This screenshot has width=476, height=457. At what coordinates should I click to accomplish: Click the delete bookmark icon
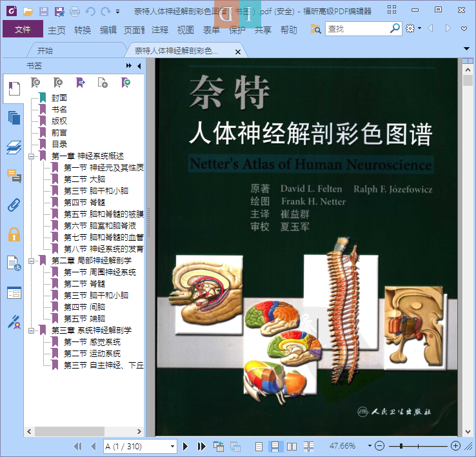point(35,83)
